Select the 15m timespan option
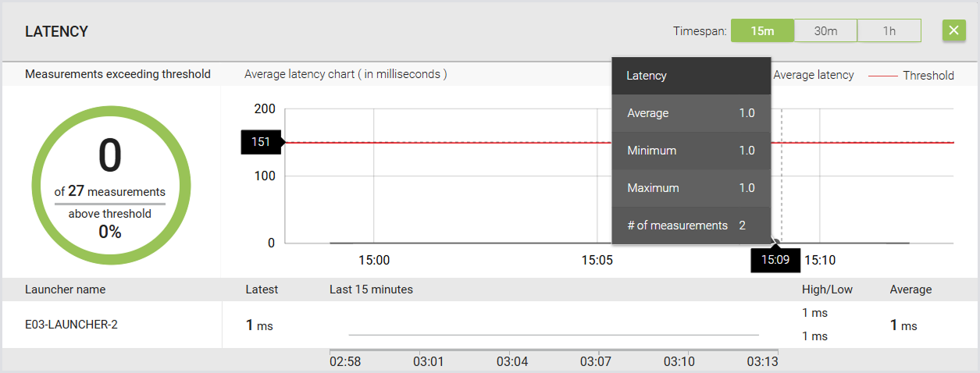The width and height of the screenshot is (980, 373). click(762, 30)
